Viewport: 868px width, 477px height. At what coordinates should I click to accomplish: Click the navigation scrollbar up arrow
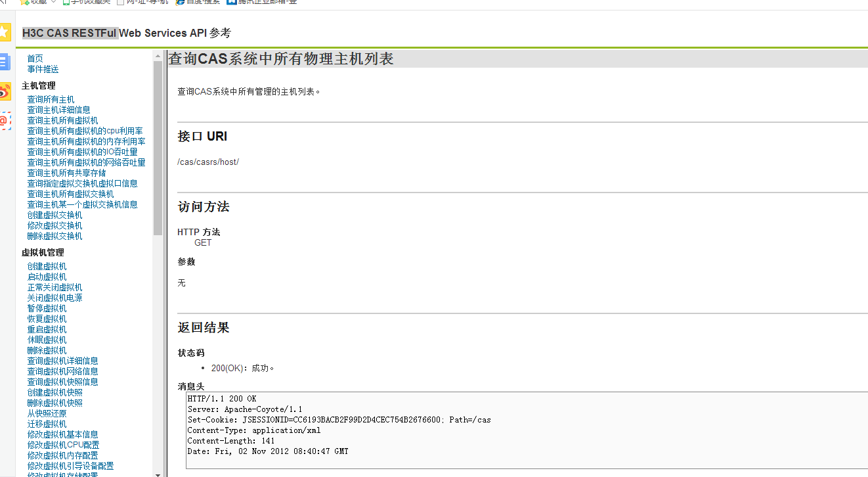[158, 56]
